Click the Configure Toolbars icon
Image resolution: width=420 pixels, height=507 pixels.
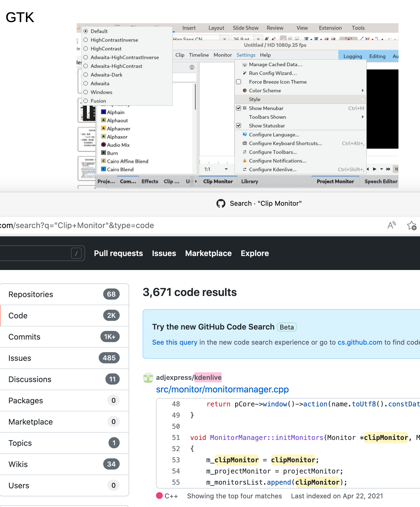coord(245,152)
